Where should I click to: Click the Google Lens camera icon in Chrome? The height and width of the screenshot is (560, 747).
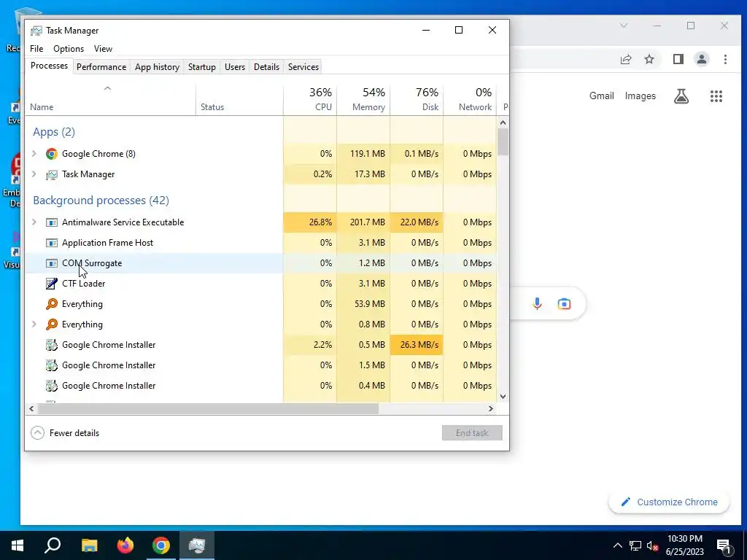pos(564,304)
